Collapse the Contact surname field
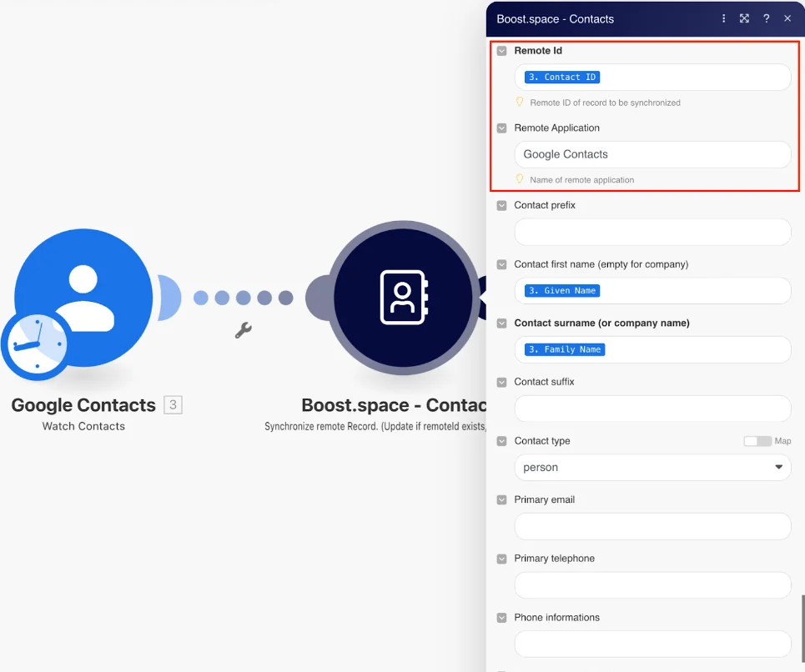 coord(501,323)
